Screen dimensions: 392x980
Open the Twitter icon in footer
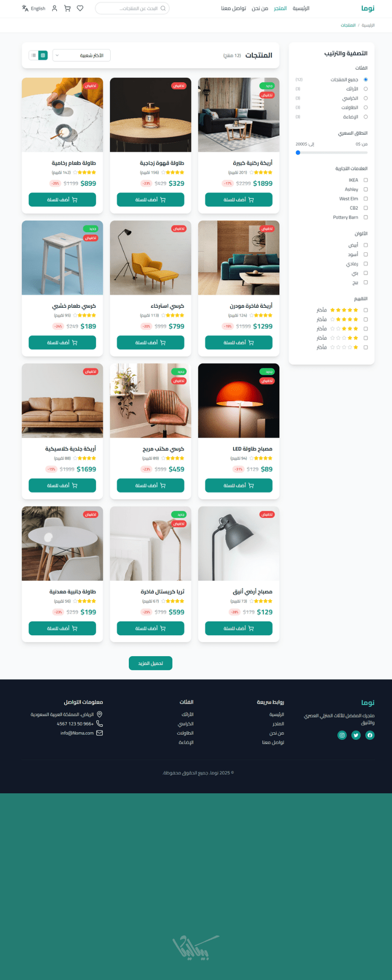tap(356, 735)
